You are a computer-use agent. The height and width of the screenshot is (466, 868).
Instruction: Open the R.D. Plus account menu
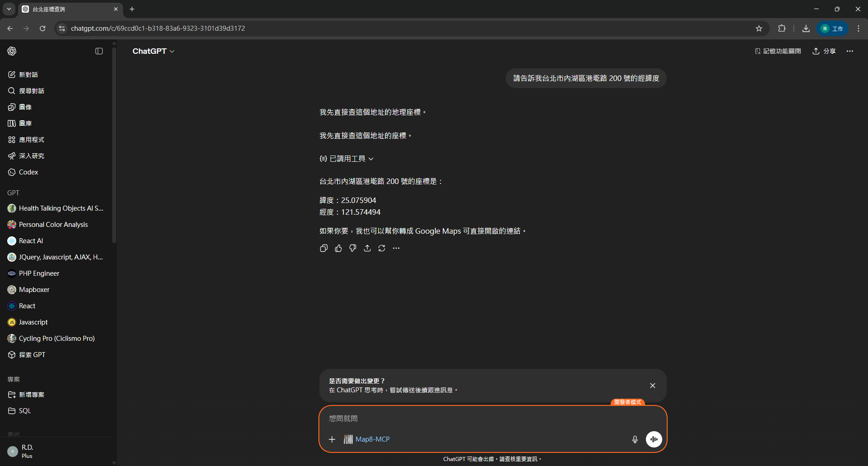click(55, 451)
